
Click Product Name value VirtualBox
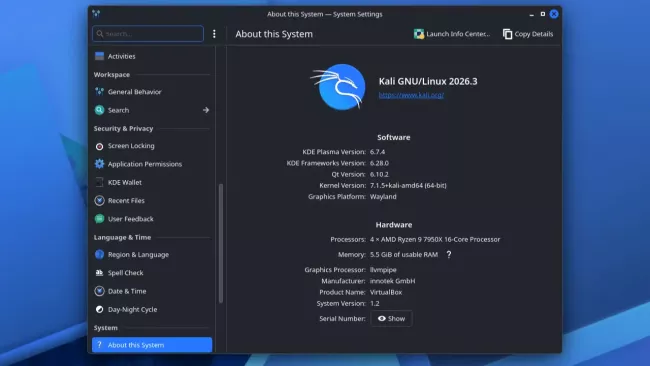click(386, 292)
